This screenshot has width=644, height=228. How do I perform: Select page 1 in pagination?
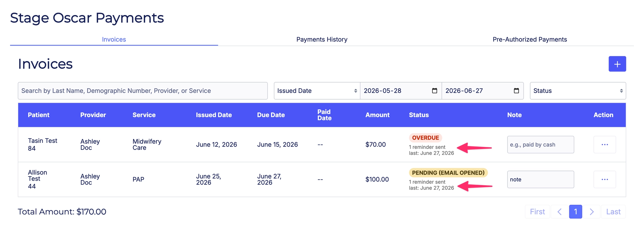tap(575, 212)
